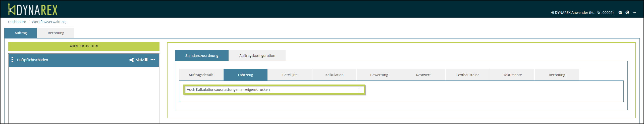Viewport: 644px width, 124px height.
Task: Click the Workflowverwaltung breadcrumb link
Action: [49, 22]
